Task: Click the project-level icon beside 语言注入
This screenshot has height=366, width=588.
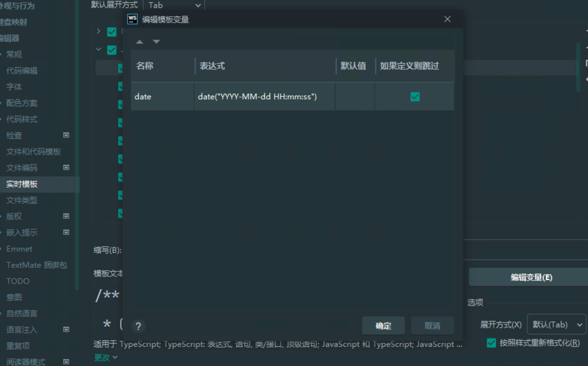Action: coord(66,329)
